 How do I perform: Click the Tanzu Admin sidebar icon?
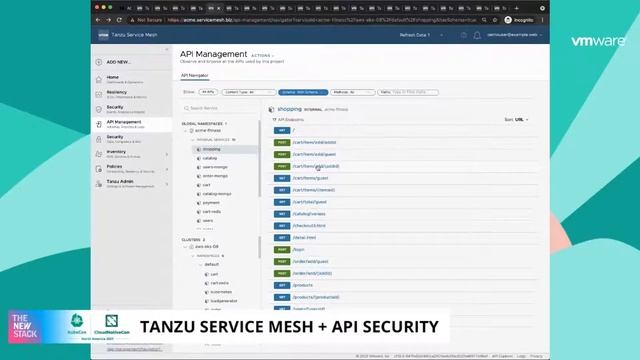pyautogui.click(x=99, y=184)
